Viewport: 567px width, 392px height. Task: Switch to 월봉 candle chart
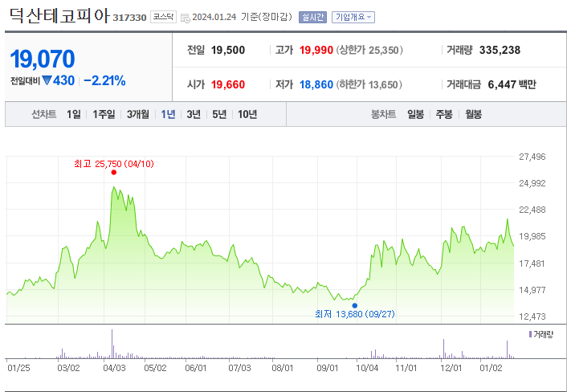click(473, 114)
